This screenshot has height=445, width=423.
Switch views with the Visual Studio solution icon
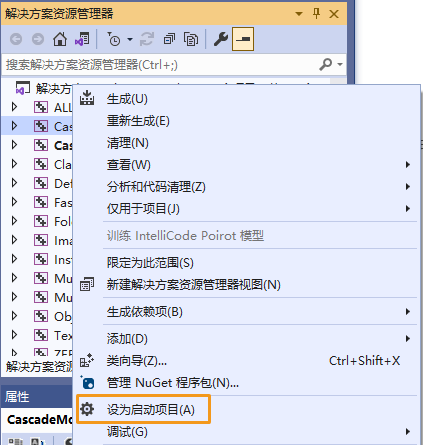point(82,39)
